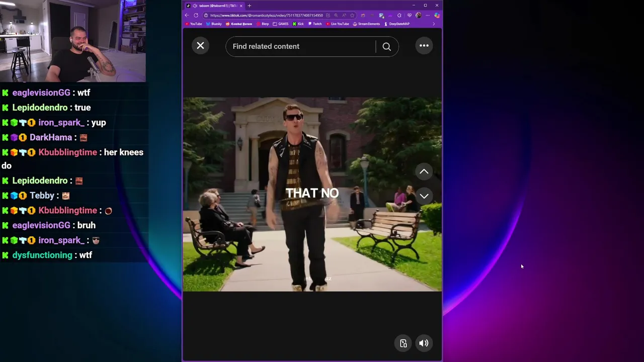Click the refresh-circle extension icon
This screenshot has height=362, width=644.
399,15
